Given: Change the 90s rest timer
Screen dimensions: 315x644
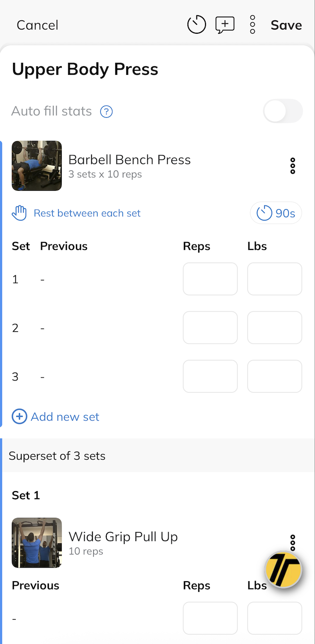Looking at the screenshot, I should pyautogui.click(x=276, y=213).
